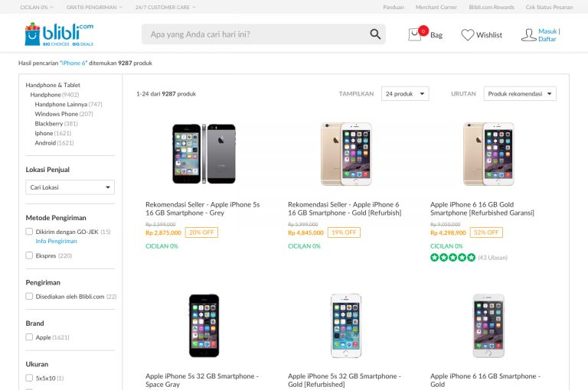Screen dimensions: 588x390
Task: Go to the blibli.com logo home
Action: click(x=59, y=34)
